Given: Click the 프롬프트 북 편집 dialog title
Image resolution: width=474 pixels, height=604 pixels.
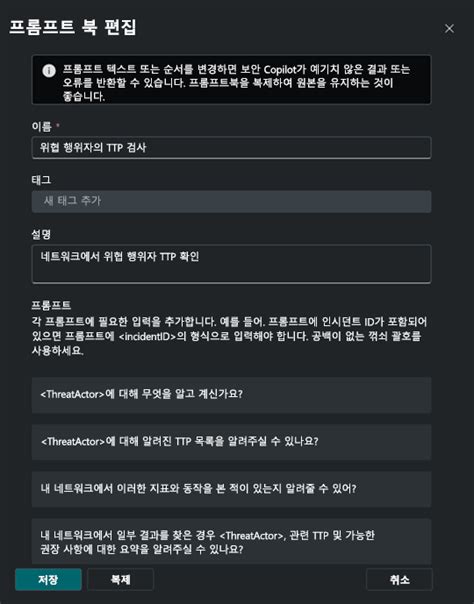Looking at the screenshot, I should pos(73,27).
